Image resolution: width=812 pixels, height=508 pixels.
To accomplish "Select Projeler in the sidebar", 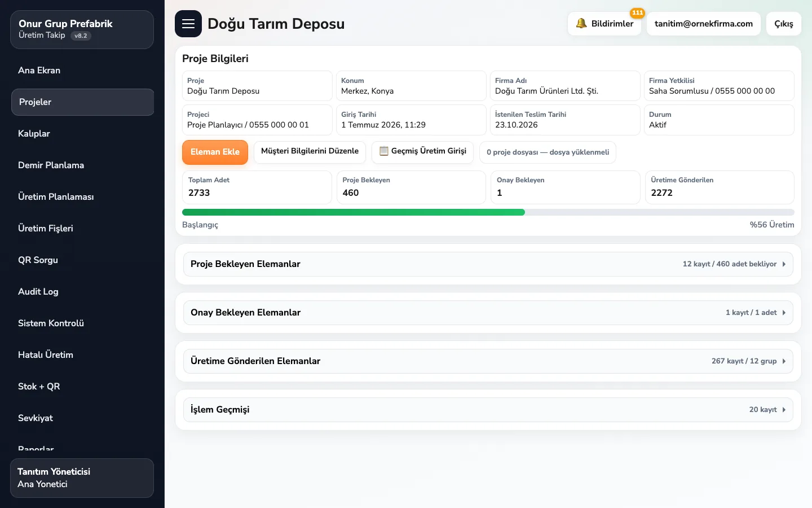I will click(x=82, y=102).
